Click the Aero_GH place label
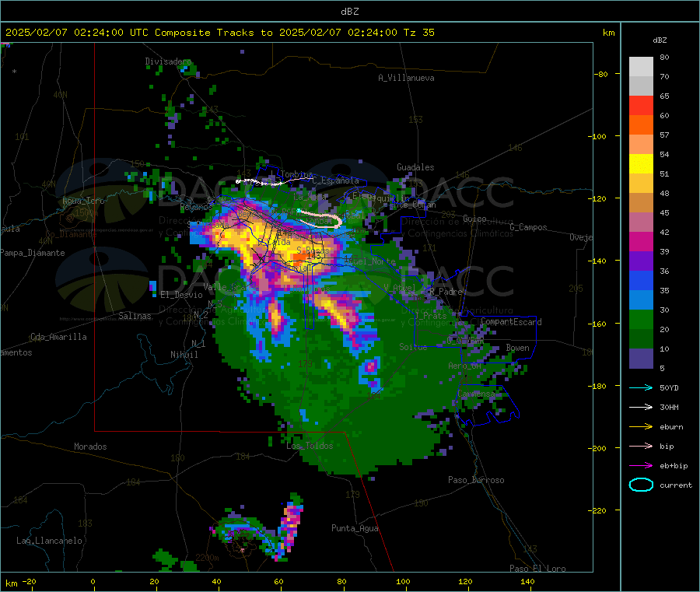This screenshot has height=592, width=700. (x=465, y=366)
